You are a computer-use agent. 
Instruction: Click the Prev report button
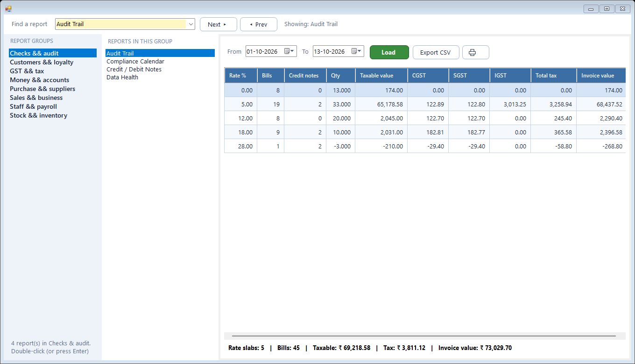click(258, 24)
